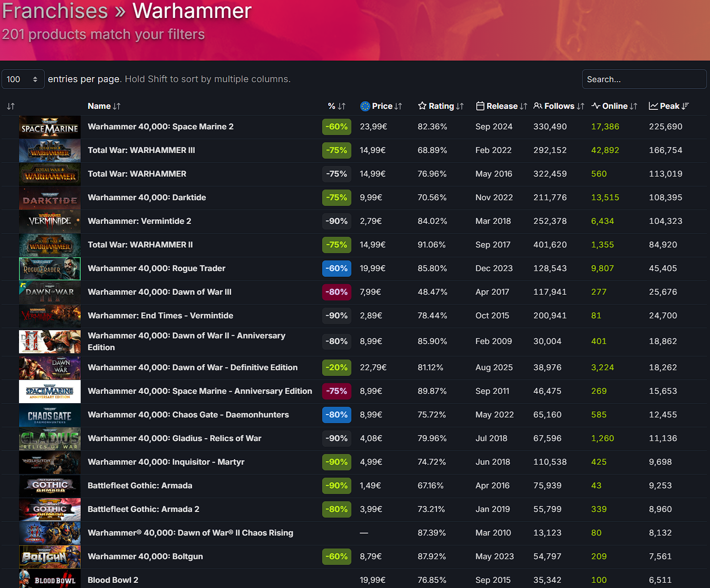This screenshot has width=710, height=588.
Task: Open Battlefleet Gothic: Armada 2 link
Action: coord(143,509)
